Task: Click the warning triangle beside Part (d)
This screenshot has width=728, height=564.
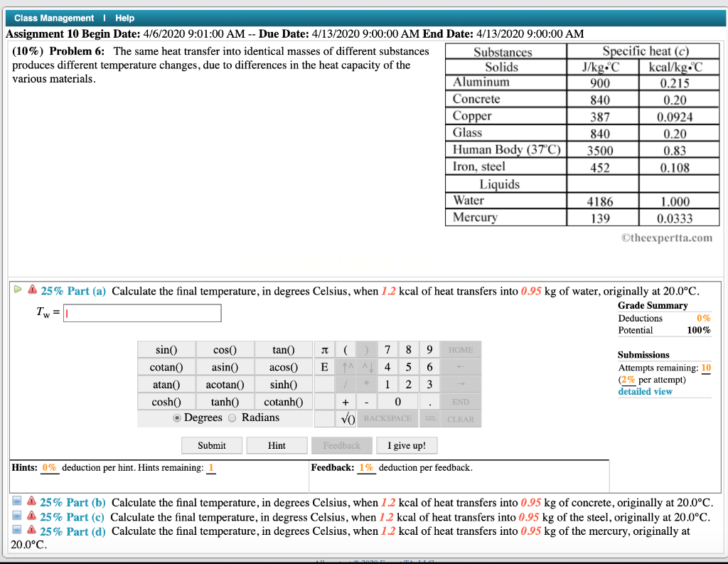Action: (x=32, y=530)
